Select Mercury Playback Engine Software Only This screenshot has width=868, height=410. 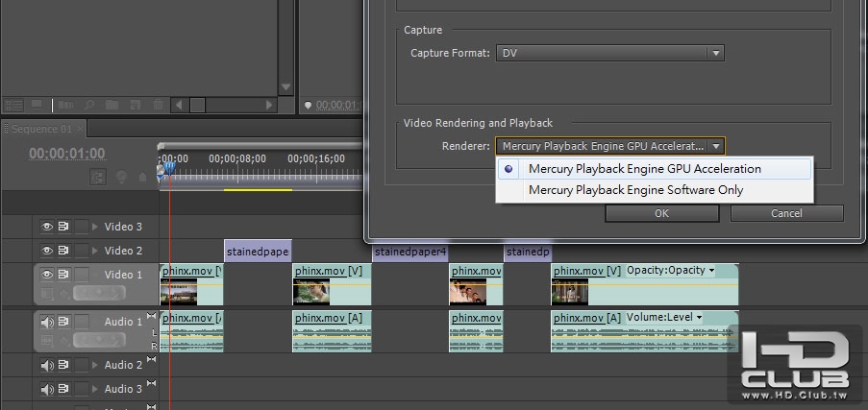[x=655, y=190]
